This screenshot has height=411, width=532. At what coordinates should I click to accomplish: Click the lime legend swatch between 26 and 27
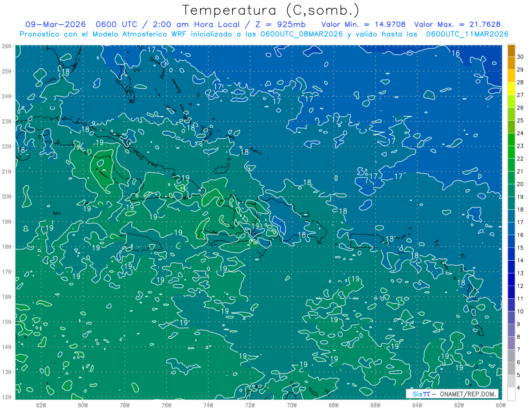(511, 101)
